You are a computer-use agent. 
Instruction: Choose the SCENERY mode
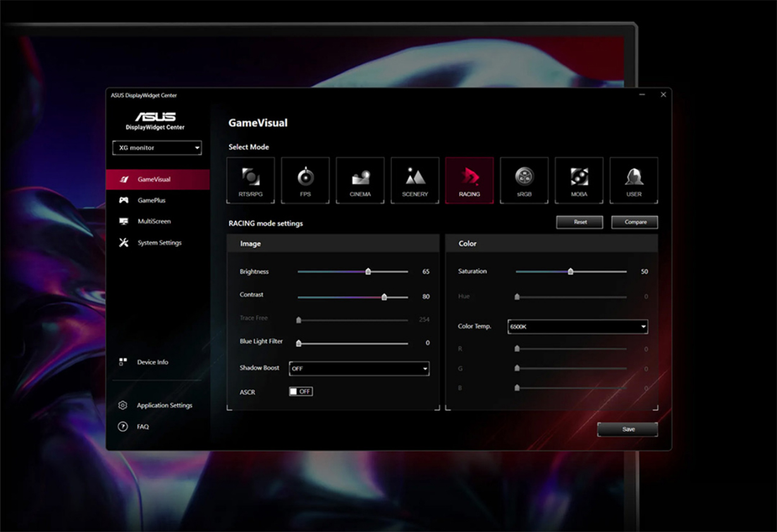(415, 179)
